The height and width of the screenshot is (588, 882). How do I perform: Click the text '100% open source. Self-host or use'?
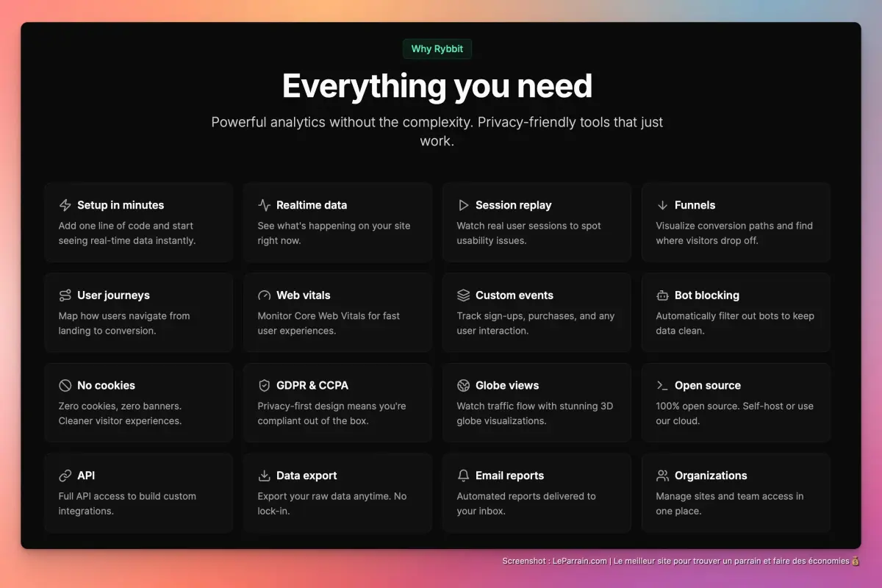[734, 406]
